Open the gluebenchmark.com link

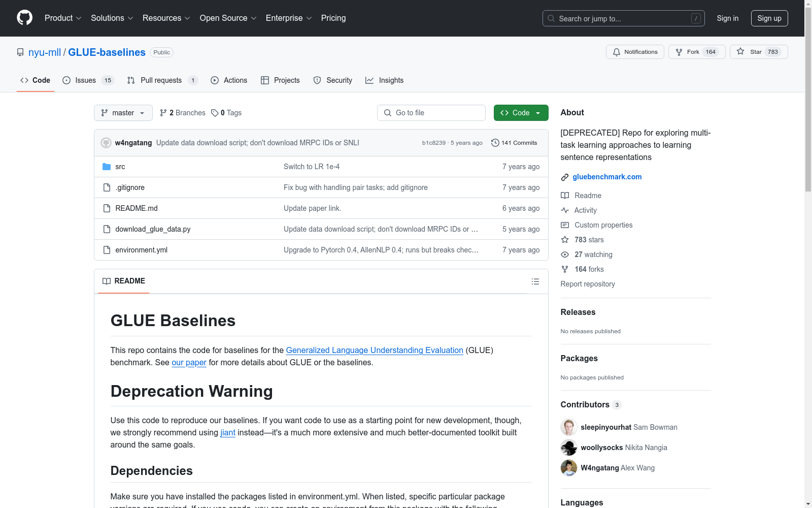coord(607,177)
